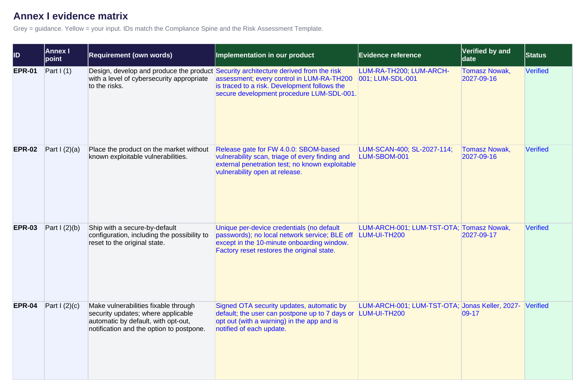The image size is (585, 392).
Task: Edit EPR-02 evidence reference LUM-SCAN-400 cell
Action: pyautogui.click(x=410, y=184)
